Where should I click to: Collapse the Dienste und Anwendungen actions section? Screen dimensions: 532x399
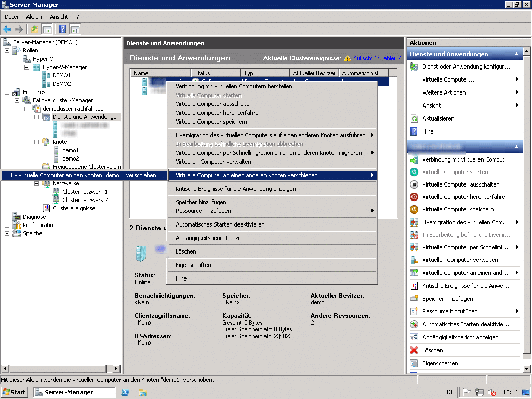[516, 54]
